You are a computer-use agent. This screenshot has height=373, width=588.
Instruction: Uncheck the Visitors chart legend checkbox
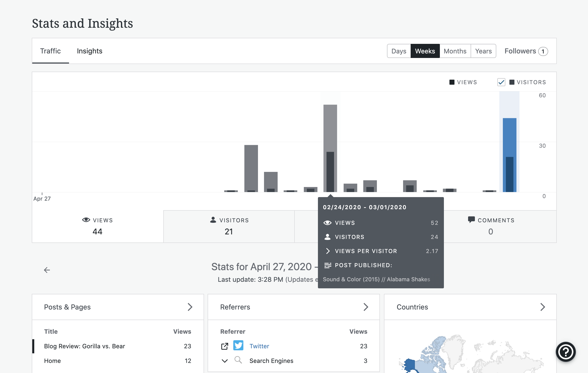coord(501,82)
